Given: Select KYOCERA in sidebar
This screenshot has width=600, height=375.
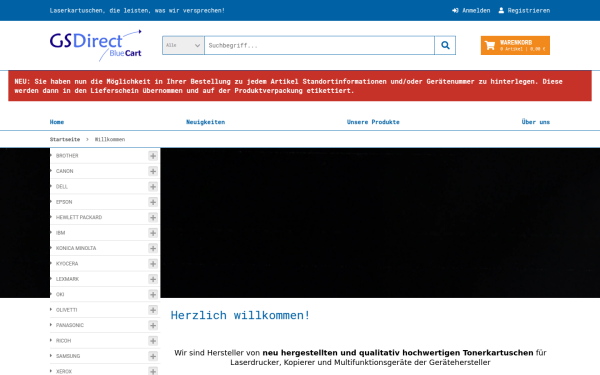Looking at the screenshot, I should click(x=67, y=264).
